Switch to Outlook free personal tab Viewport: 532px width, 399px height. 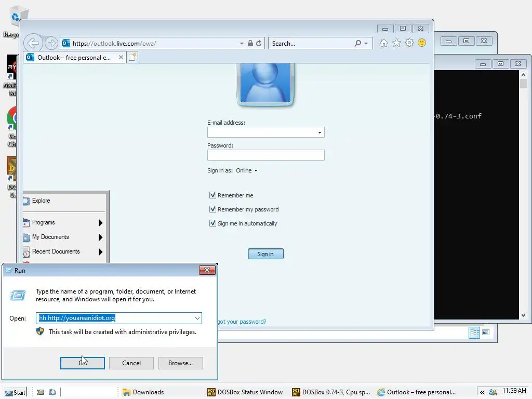74,57
